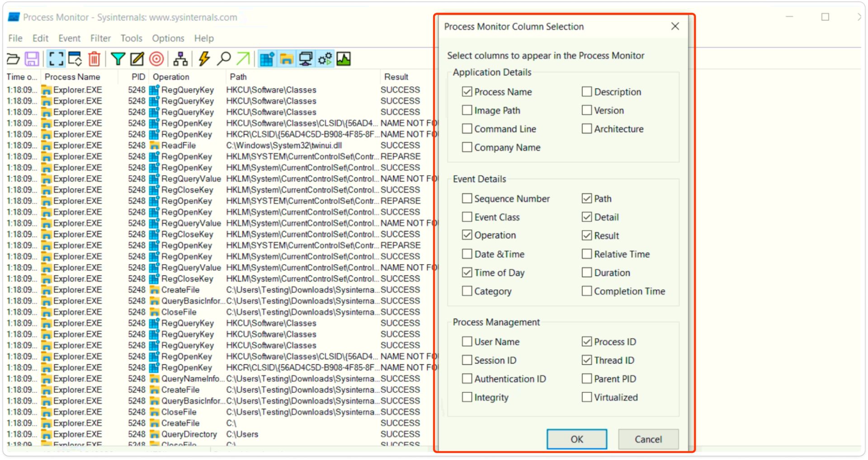Open the Filter dialog using the funnel icon
Screen dimensions: 868x460
click(x=118, y=58)
